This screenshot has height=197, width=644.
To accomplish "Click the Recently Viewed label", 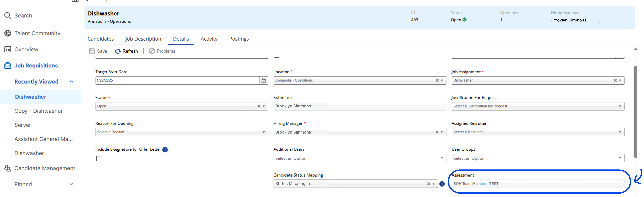I will pyautogui.click(x=36, y=82).
